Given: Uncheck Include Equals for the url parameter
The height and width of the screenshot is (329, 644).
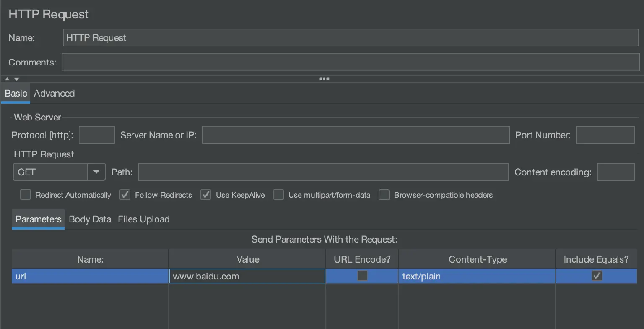Looking at the screenshot, I should [x=597, y=276].
